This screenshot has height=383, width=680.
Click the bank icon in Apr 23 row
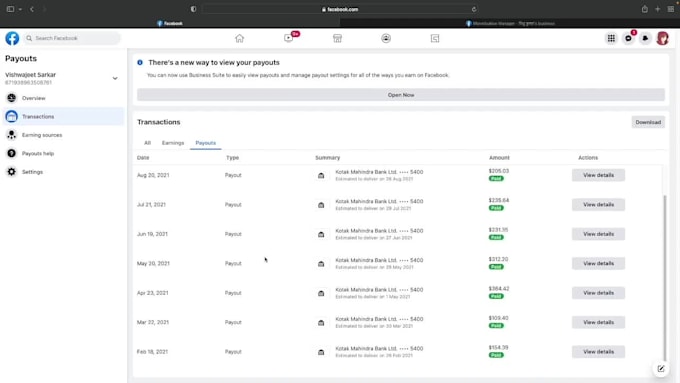pos(321,293)
